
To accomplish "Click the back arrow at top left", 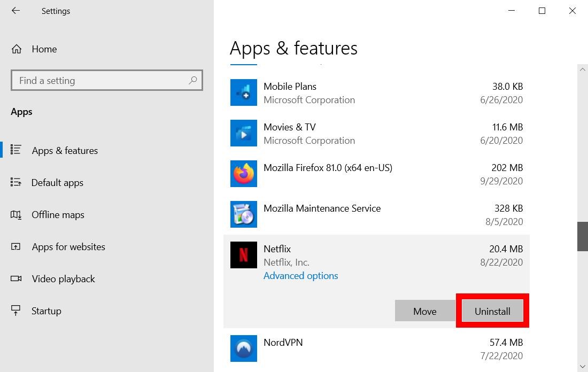I will 16,11.
